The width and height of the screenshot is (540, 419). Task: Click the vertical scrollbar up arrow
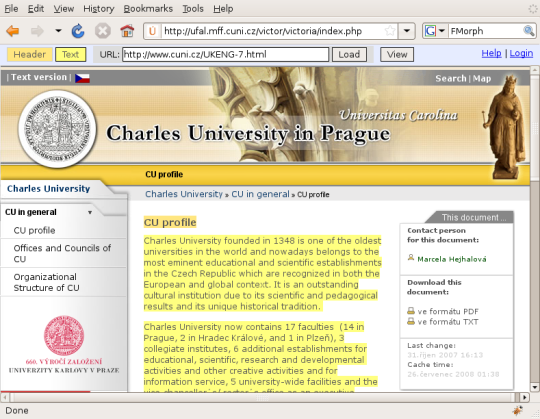pos(534,70)
